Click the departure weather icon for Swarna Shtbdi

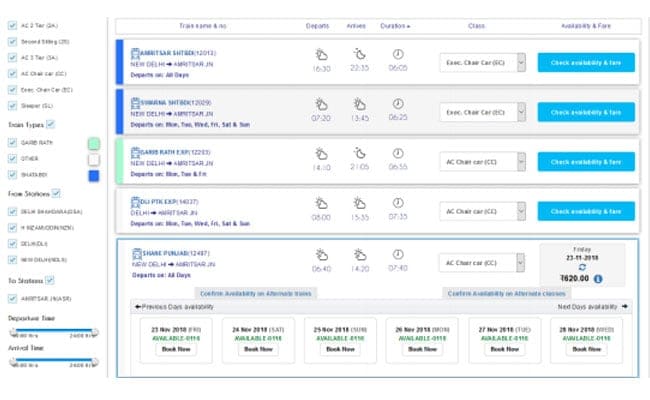[322, 103]
